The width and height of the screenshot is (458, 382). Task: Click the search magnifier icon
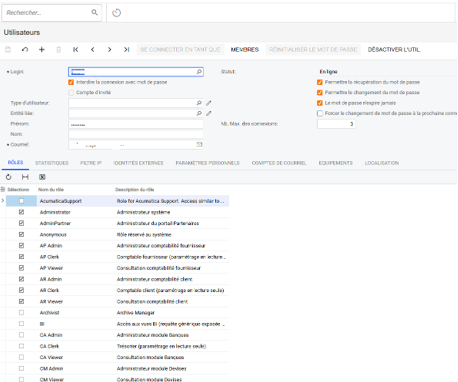click(95, 12)
